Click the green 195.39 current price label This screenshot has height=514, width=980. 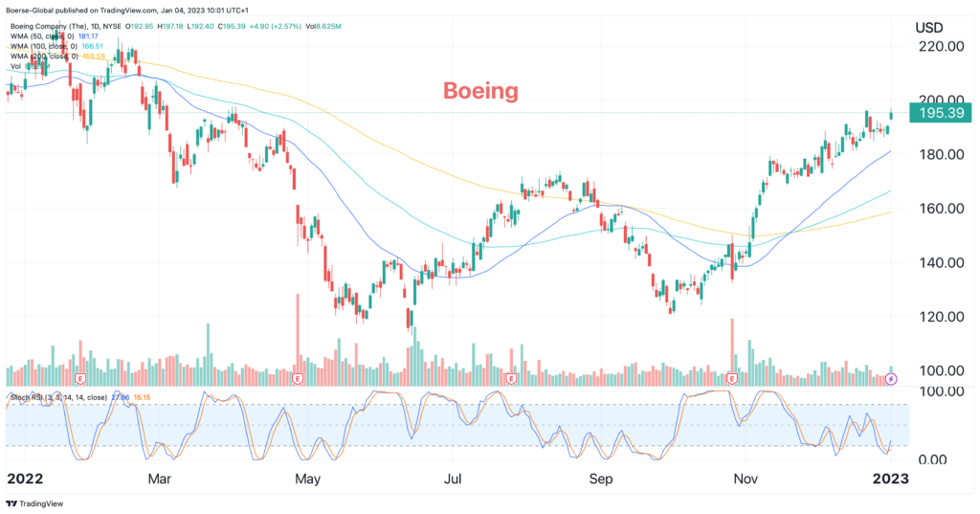point(940,113)
